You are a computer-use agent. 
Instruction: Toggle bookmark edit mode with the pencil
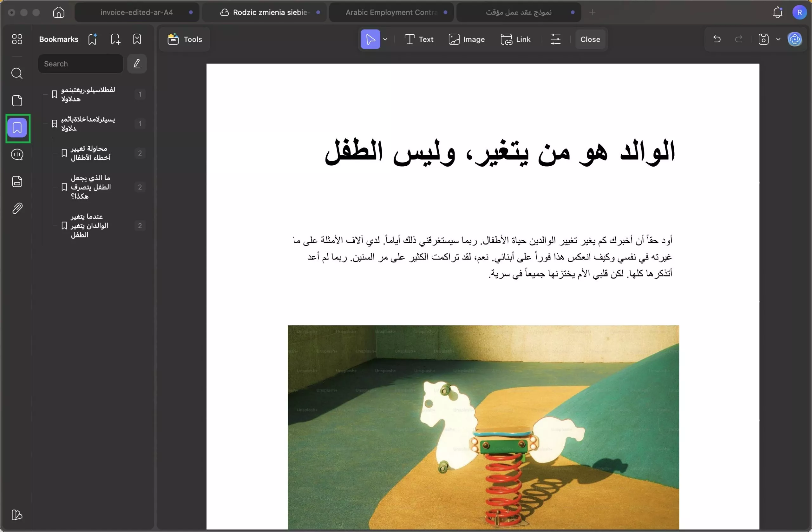click(136, 64)
